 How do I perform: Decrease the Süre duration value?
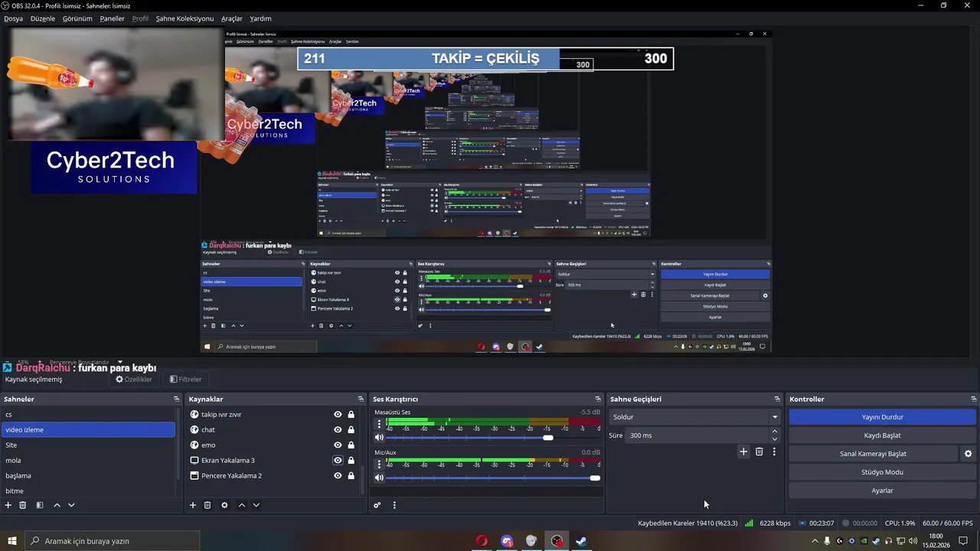coord(774,439)
